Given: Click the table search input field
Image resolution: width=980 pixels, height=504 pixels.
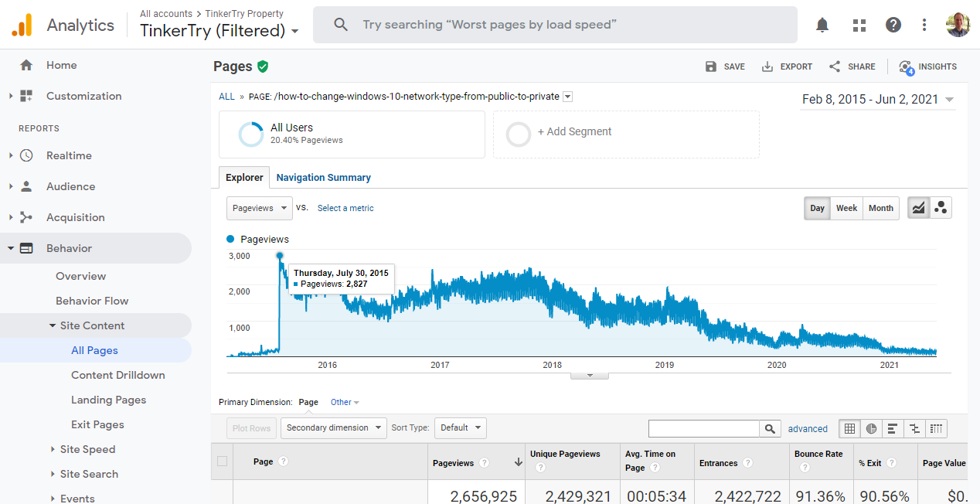Looking at the screenshot, I should 704,428.
